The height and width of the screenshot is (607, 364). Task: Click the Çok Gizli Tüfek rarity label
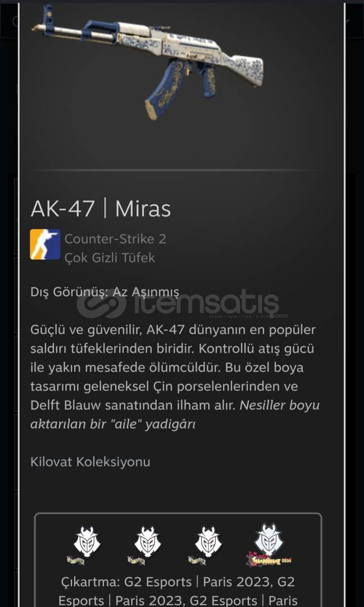[110, 258]
